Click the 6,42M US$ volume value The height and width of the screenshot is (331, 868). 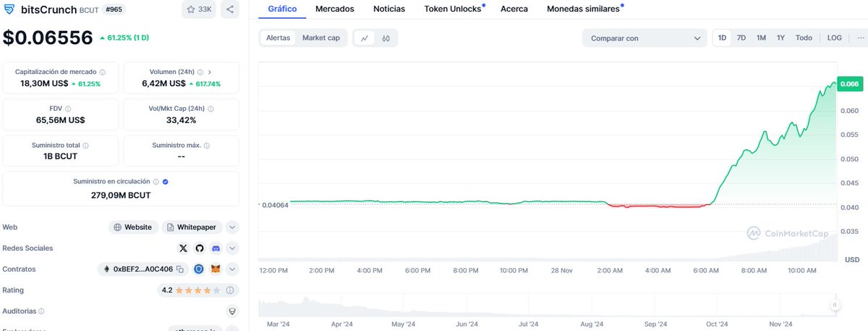click(165, 84)
